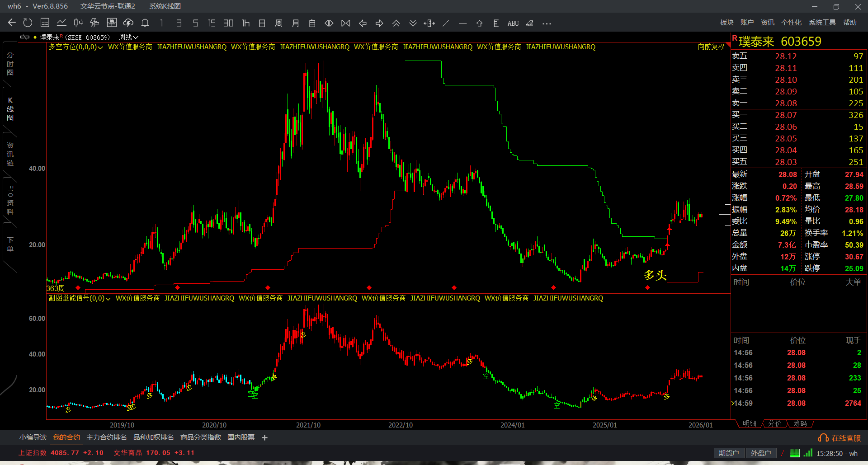Click the green signal strength bars icon
Screen dimensions: 868x465
pyautogui.click(x=808, y=453)
